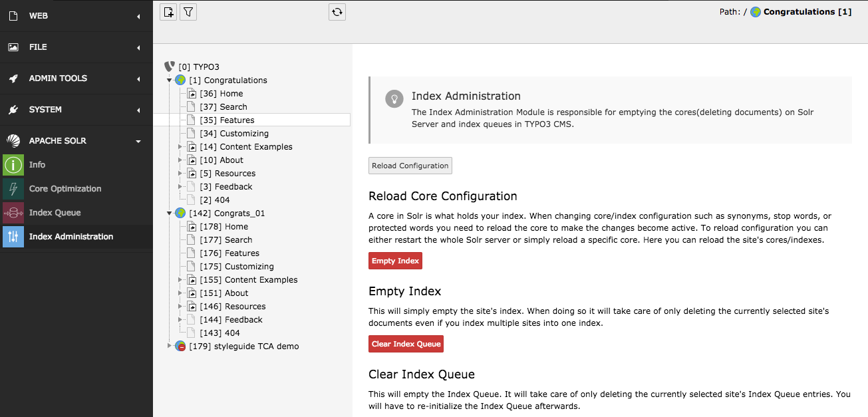Open the Solr Info module icon
The width and height of the screenshot is (868, 417).
pyautogui.click(x=13, y=165)
